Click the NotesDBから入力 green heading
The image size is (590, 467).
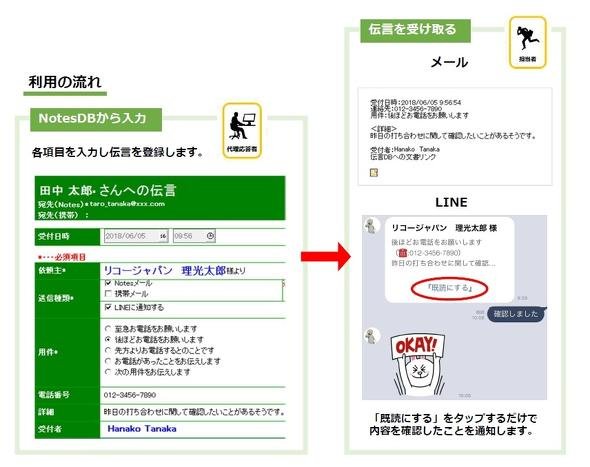(x=96, y=119)
